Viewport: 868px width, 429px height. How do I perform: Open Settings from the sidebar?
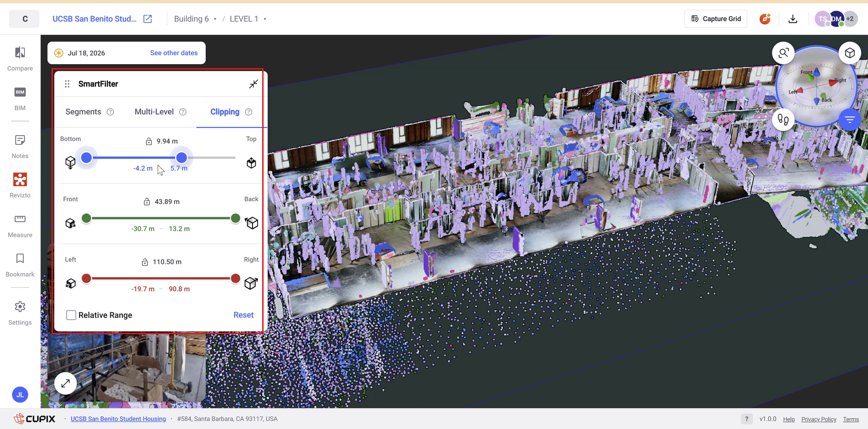pyautogui.click(x=20, y=313)
